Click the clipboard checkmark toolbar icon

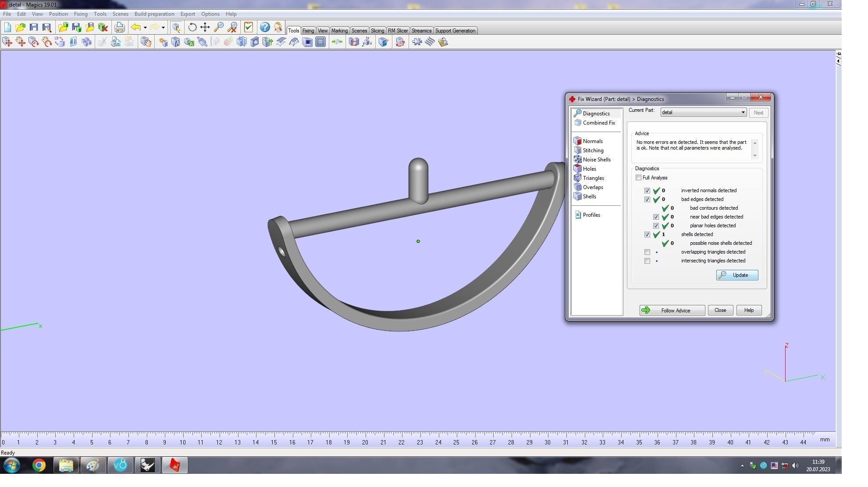pos(249,27)
